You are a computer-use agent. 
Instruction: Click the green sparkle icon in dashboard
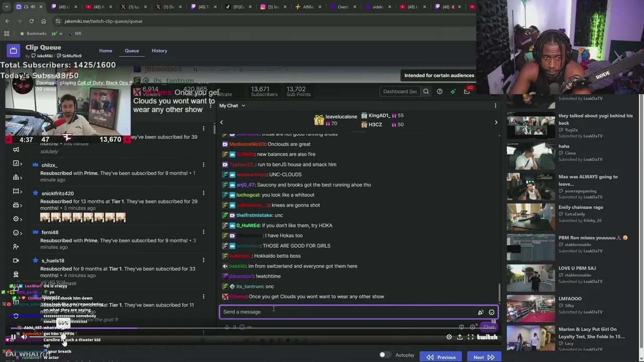tap(453, 92)
